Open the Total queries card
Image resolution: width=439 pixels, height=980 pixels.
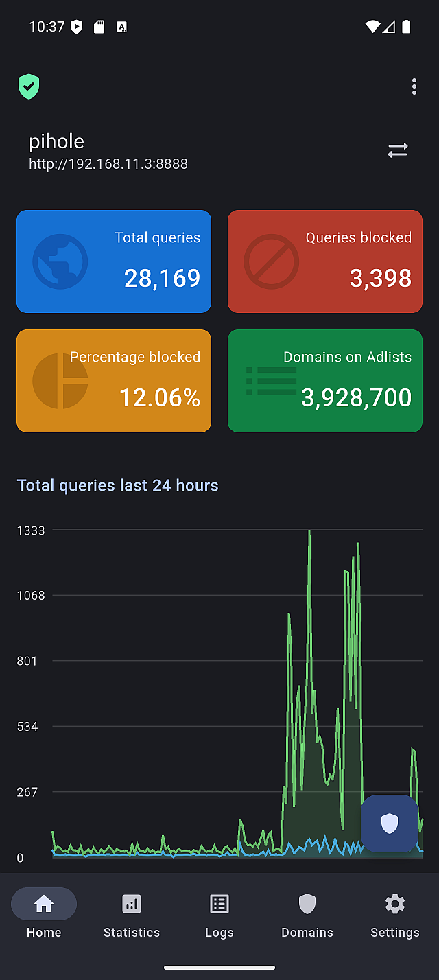[x=114, y=261]
